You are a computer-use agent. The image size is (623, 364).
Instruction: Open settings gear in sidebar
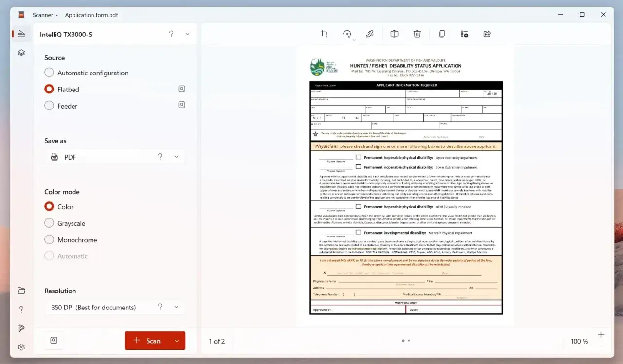(x=21, y=347)
